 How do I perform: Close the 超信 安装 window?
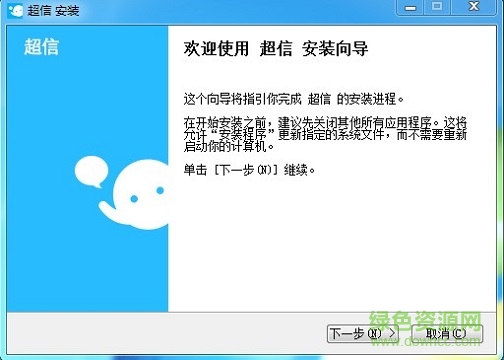[474, 7]
